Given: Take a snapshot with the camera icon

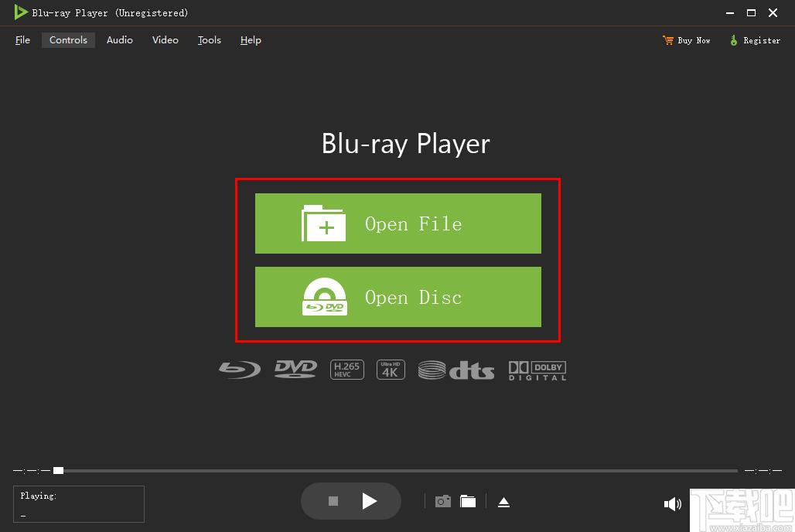Looking at the screenshot, I should click(x=443, y=501).
